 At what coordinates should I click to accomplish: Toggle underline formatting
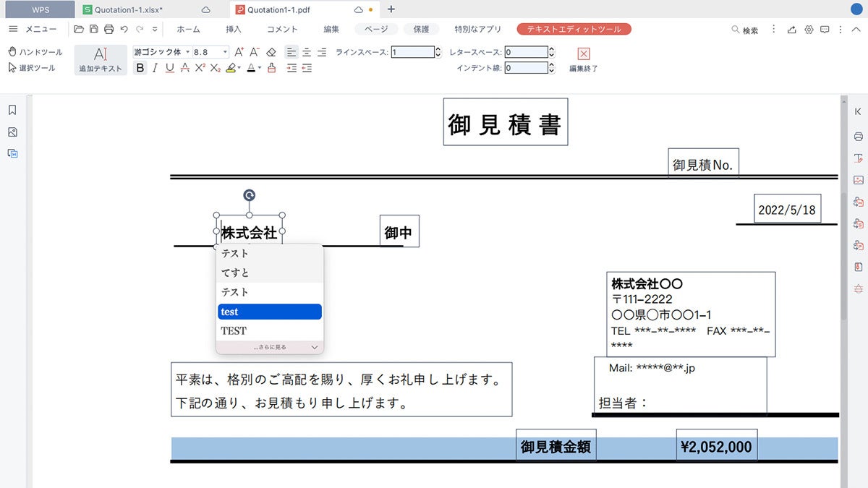pyautogui.click(x=168, y=68)
